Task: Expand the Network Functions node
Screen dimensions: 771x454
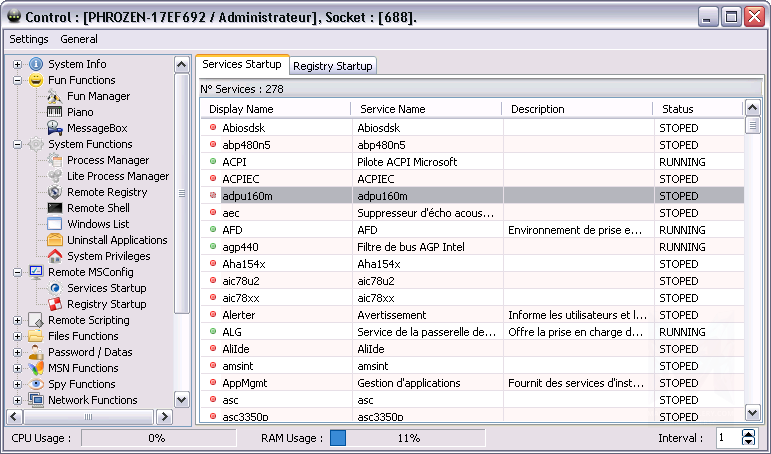Action: coord(17,400)
